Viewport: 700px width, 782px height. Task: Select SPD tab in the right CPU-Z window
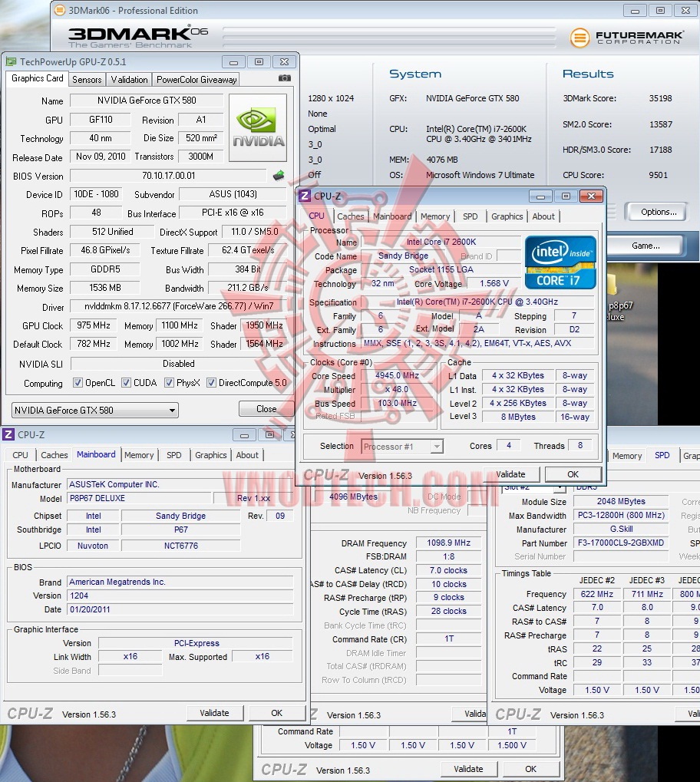(x=662, y=455)
